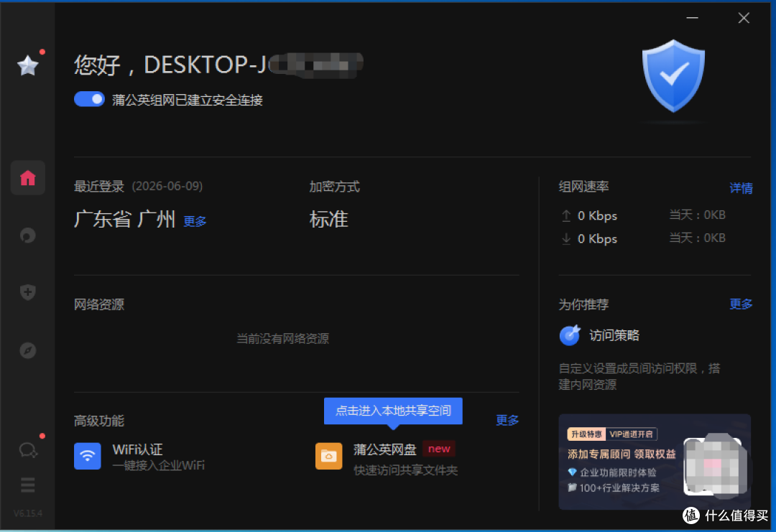Open the message feedback icon with red dot
The height and width of the screenshot is (532, 776).
(28, 450)
